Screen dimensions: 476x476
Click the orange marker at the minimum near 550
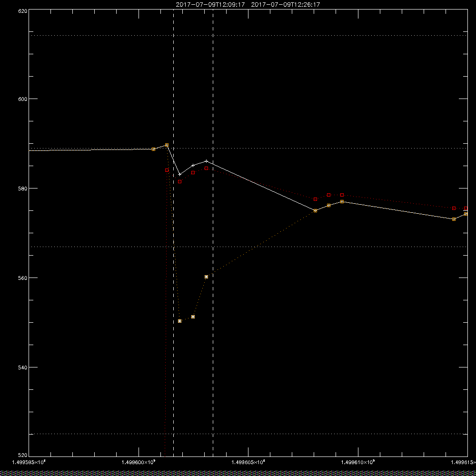pyautogui.click(x=180, y=321)
